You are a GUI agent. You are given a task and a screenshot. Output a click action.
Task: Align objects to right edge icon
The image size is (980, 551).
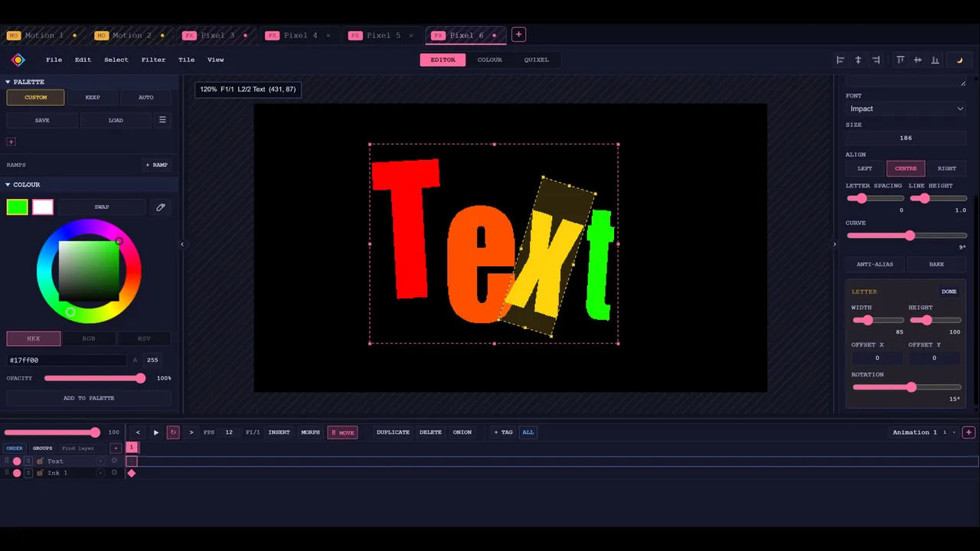point(876,60)
